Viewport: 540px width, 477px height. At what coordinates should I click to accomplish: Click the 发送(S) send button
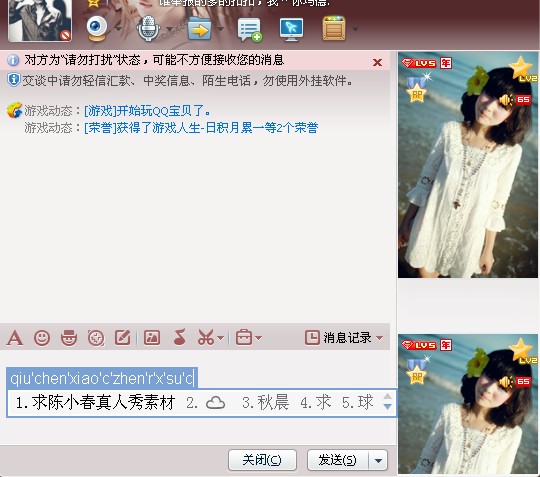coord(338,460)
